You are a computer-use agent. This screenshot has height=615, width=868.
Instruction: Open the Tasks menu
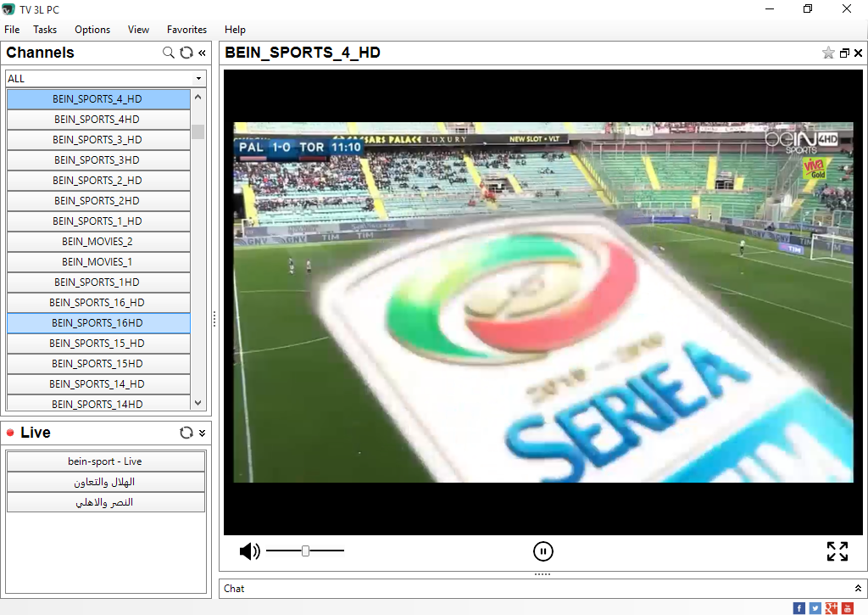coord(45,30)
